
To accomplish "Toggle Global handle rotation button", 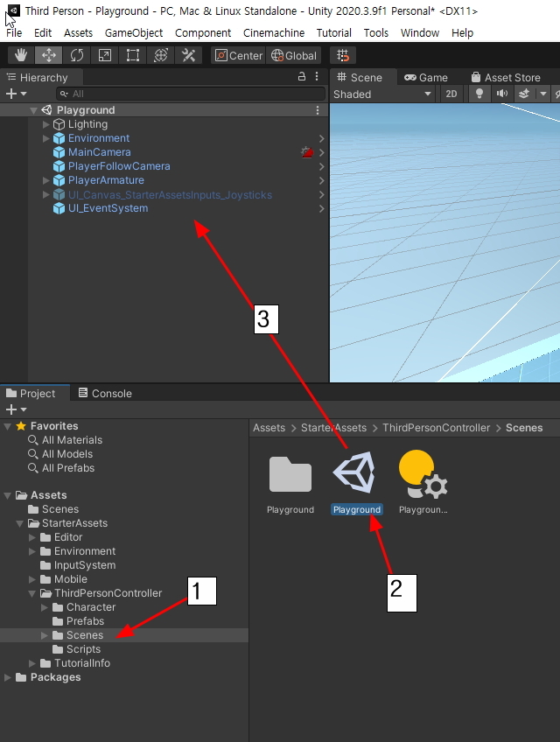I will click(293, 55).
